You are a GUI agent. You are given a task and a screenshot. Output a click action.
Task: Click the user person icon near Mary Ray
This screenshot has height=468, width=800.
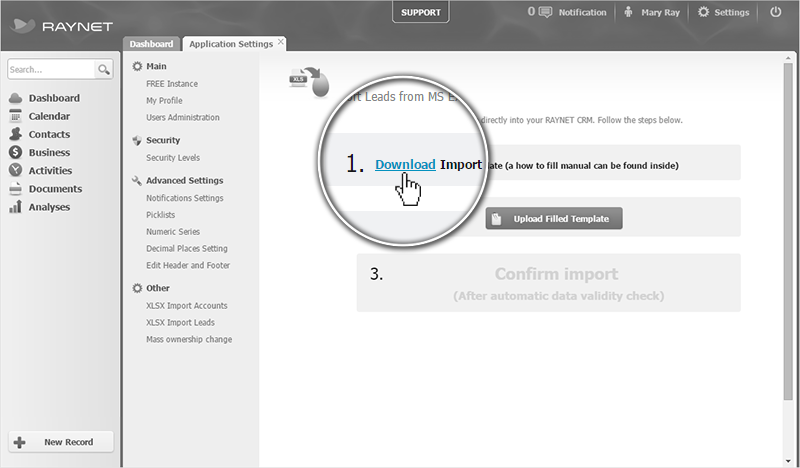(x=629, y=12)
